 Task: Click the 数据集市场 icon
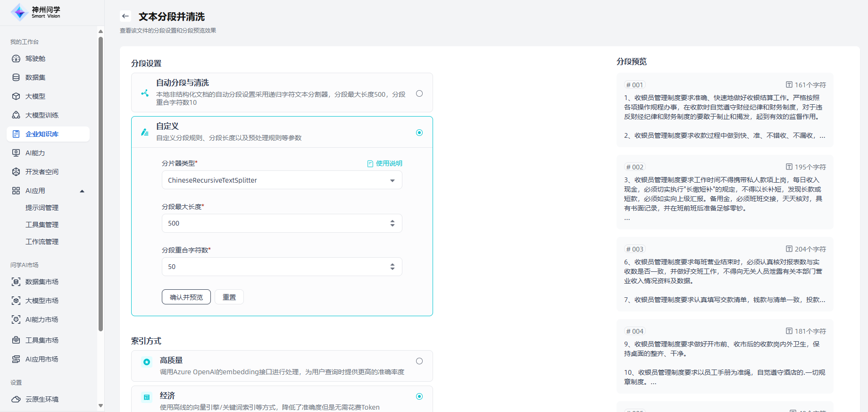pyautogui.click(x=16, y=282)
